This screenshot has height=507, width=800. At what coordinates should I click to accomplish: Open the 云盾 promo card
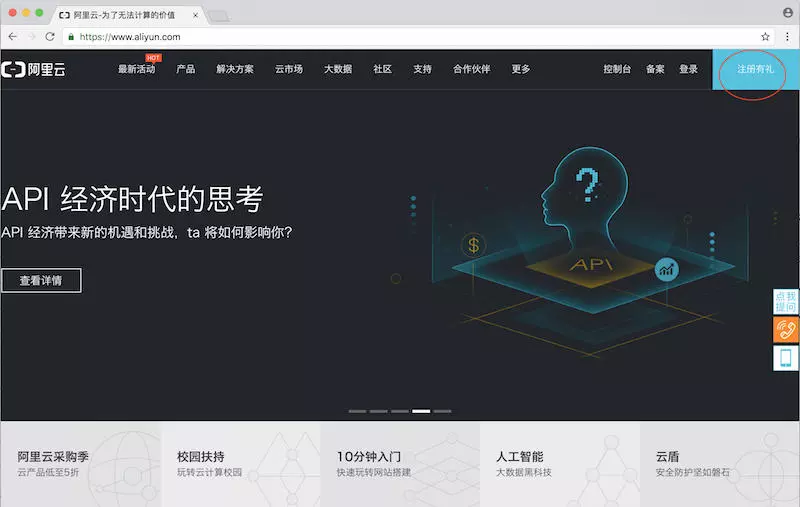point(719,464)
